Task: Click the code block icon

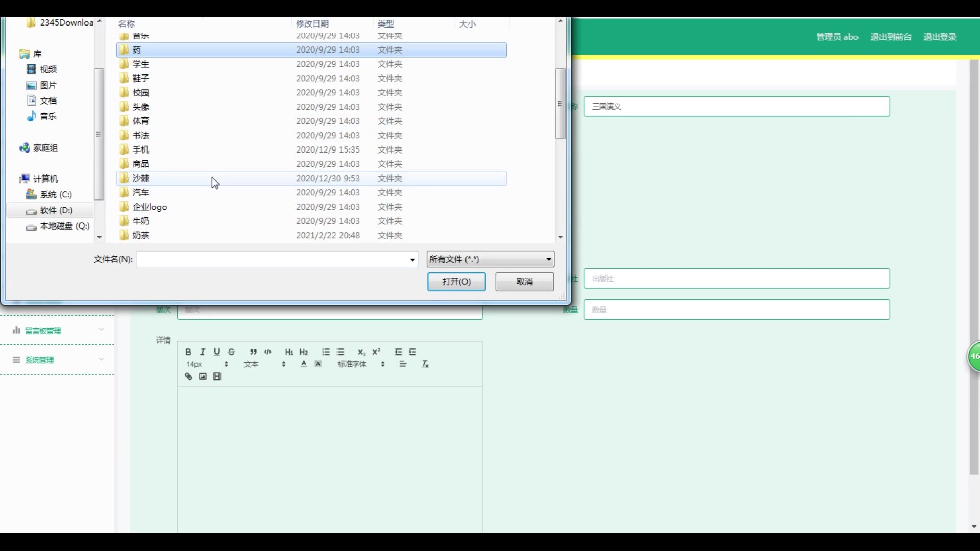Action: pyautogui.click(x=267, y=352)
